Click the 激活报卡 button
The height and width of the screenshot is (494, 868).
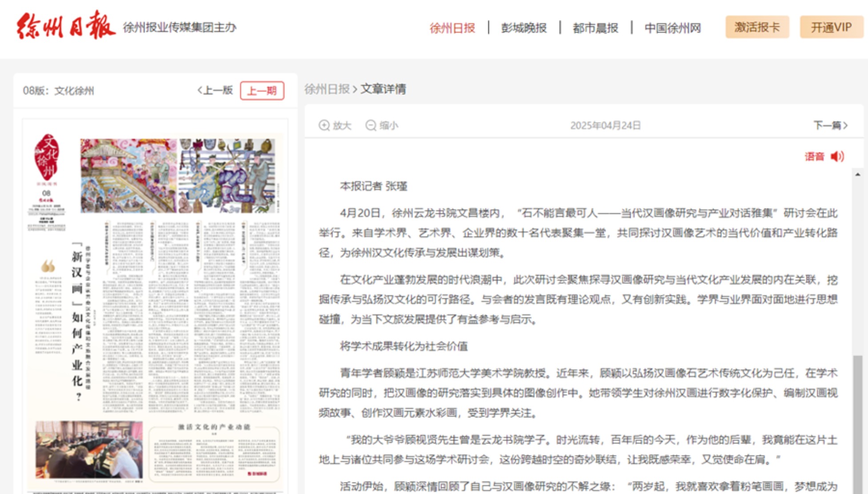pyautogui.click(x=757, y=27)
